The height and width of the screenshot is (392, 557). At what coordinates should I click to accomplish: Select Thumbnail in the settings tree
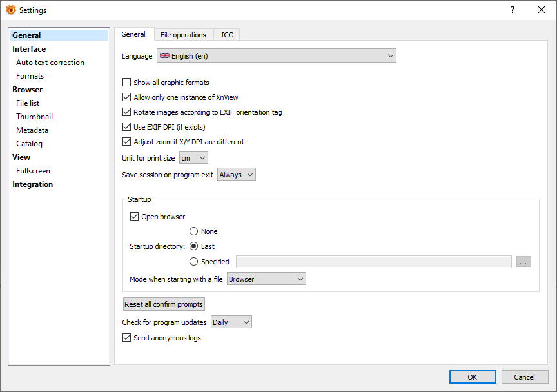click(35, 117)
